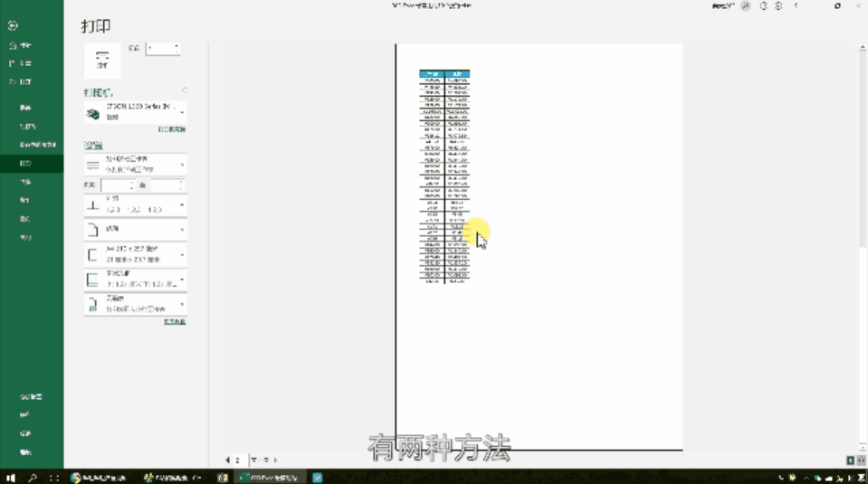Screen dimensions: 868x484
Task: Open the EPSON printer selection dropdown
Action: pyautogui.click(x=136, y=112)
